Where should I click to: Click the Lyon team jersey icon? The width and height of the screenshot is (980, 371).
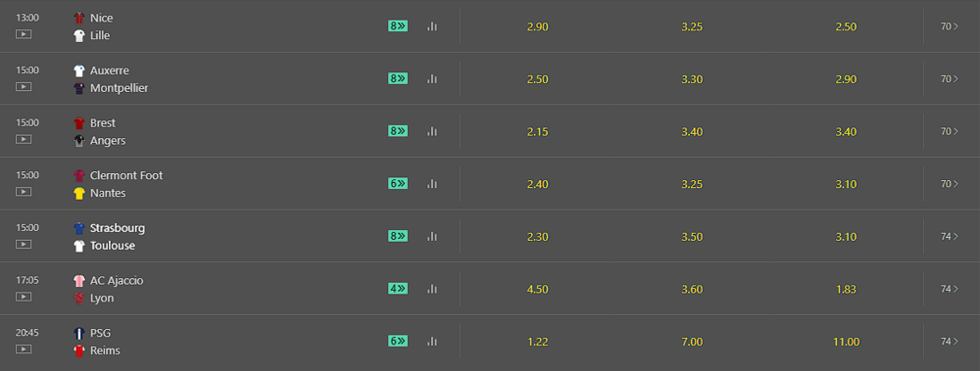[x=79, y=298]
